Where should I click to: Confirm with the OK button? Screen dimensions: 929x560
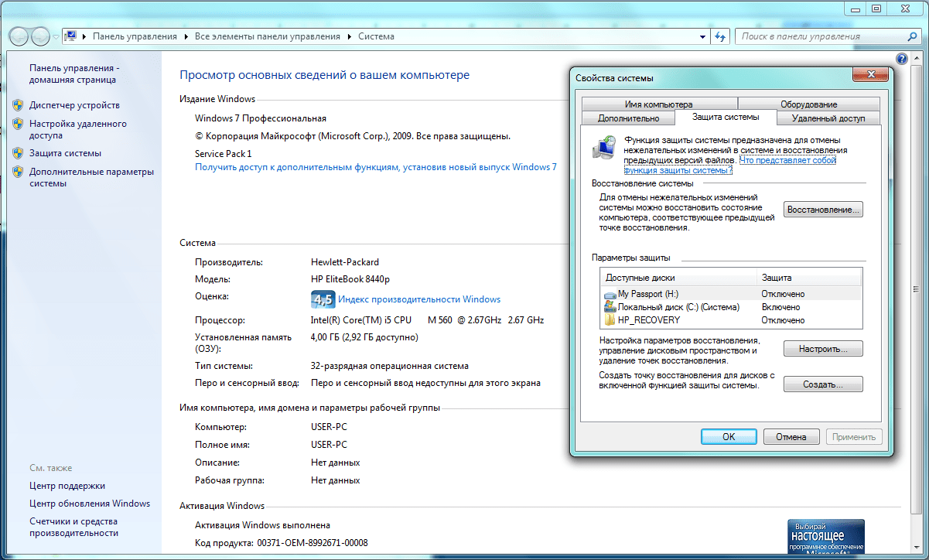[729, 437]
